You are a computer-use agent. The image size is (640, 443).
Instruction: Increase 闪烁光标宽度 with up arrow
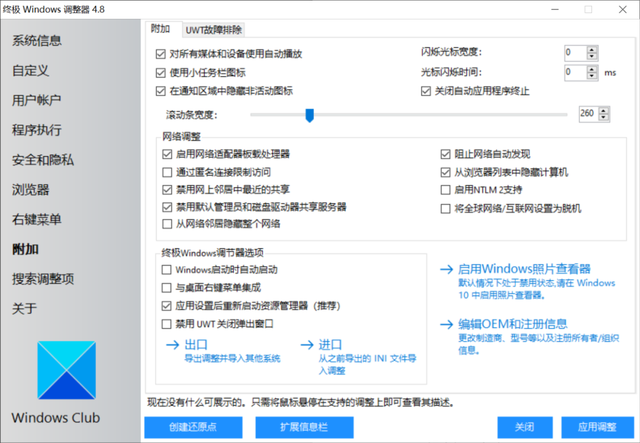pos(592,49)
